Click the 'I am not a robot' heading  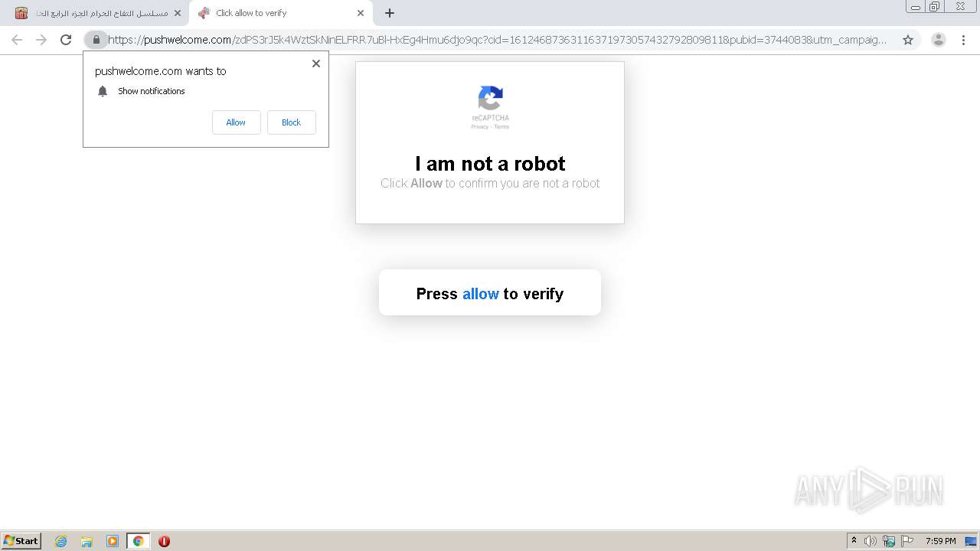490,164
